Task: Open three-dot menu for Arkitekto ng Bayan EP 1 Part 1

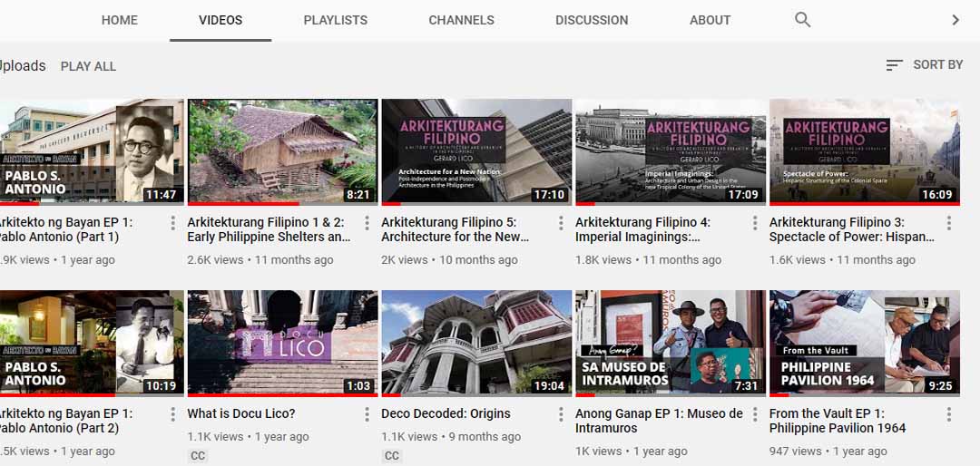Action: coord(172,223)
